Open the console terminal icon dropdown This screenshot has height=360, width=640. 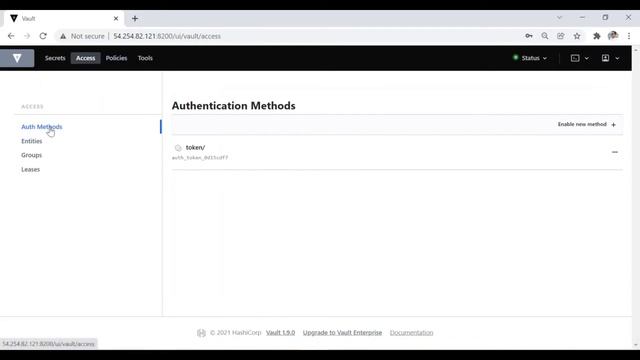(x=580, y=58)
